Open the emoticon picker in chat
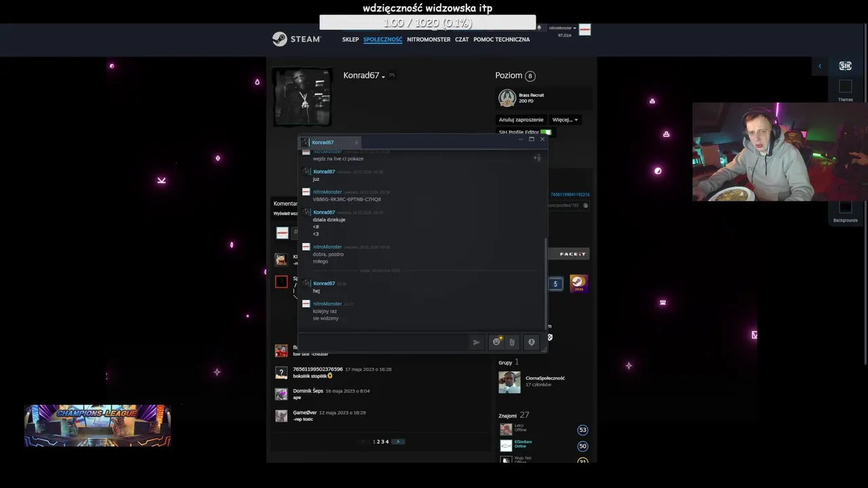 [496, 342]
